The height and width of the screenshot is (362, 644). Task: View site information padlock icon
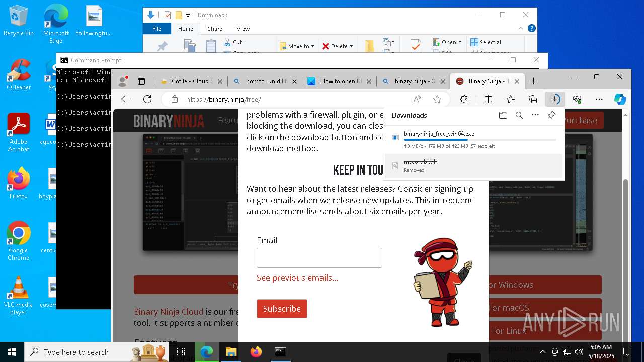pos(175,99)
